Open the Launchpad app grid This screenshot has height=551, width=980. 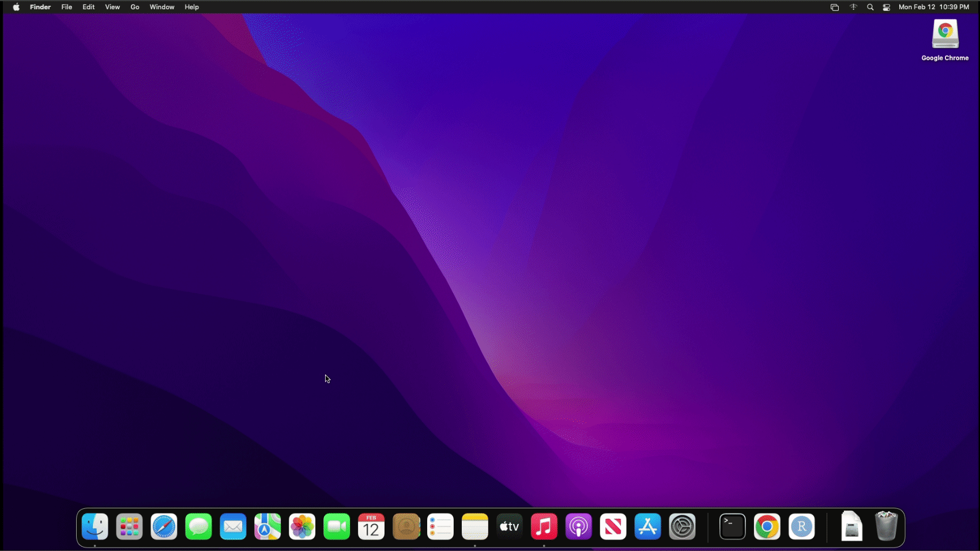[x=129, y=526]
